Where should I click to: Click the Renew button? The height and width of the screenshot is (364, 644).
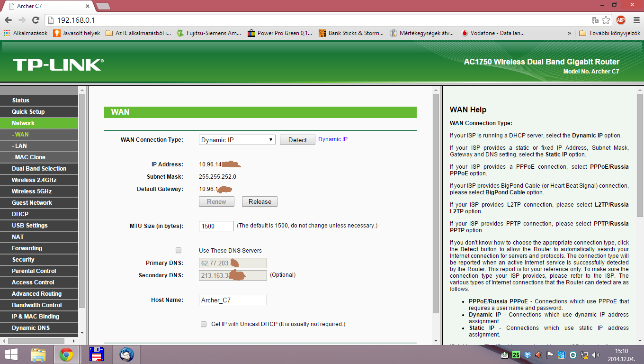tap(216, 201)
